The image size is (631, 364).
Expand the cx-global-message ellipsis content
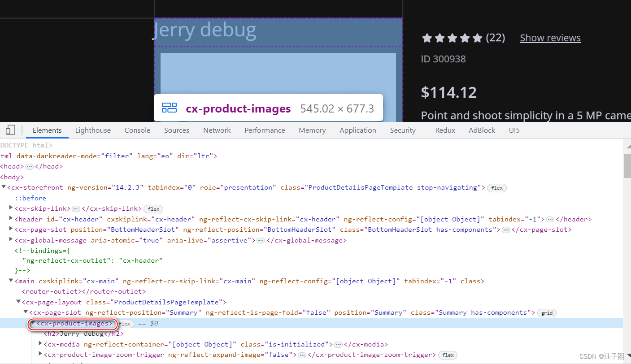tap(261, 240)
